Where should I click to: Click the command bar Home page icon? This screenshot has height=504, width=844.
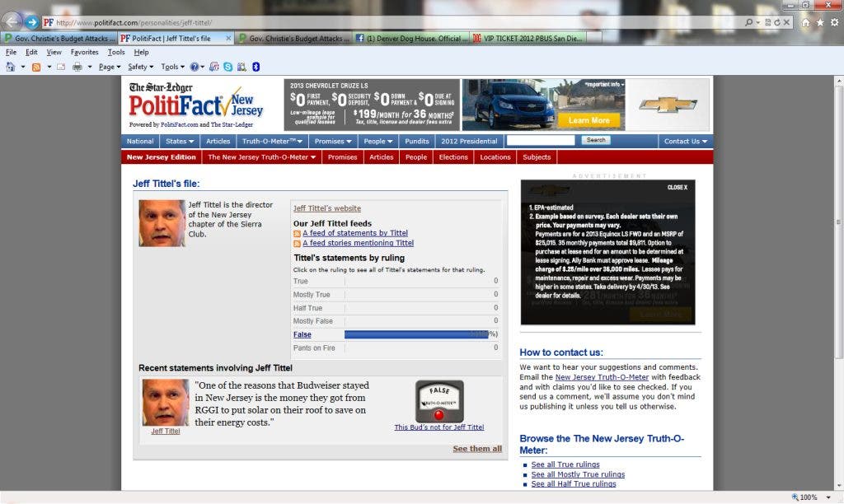10,67
